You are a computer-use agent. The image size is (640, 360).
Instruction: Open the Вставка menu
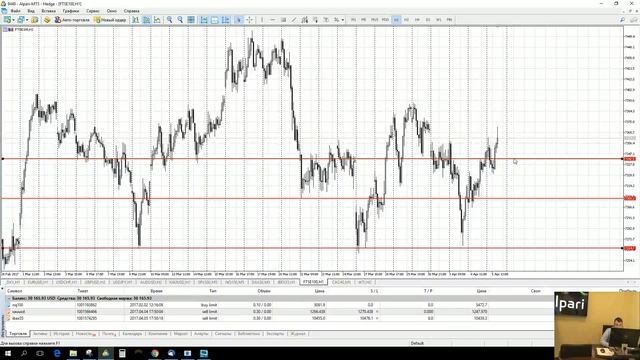coord(49,11)
